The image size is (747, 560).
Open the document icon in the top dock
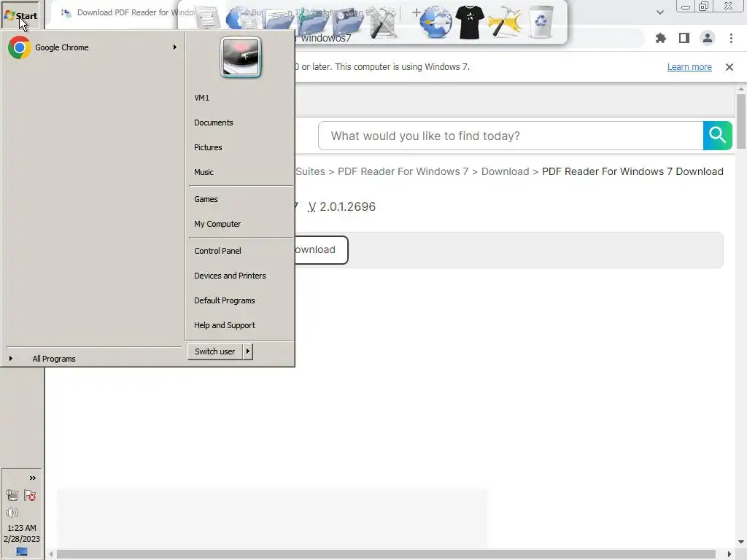206,18
